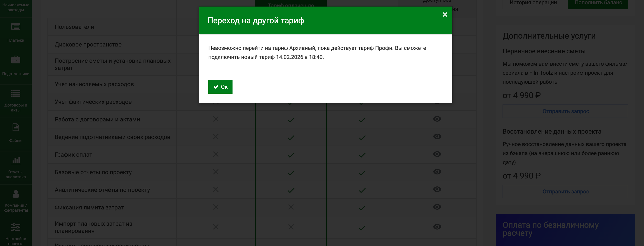Click the Ok button in the dialog

[x=220, y=87]
